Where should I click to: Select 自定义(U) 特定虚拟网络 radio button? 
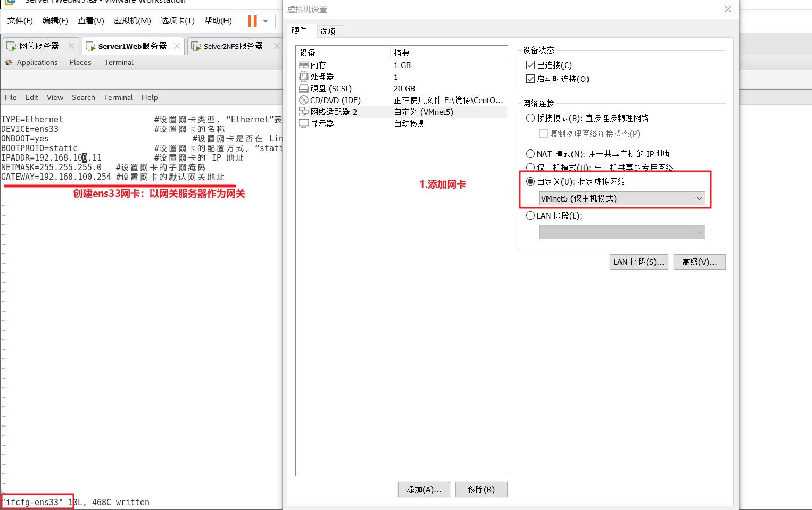tap(531, 181)
